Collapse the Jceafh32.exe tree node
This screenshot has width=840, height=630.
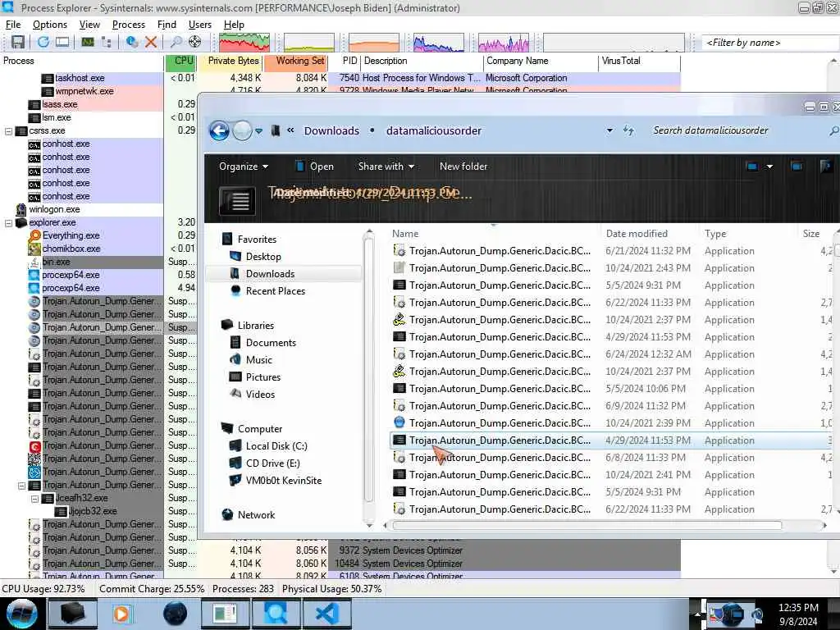pyautogui.click(x=34, y=498)
